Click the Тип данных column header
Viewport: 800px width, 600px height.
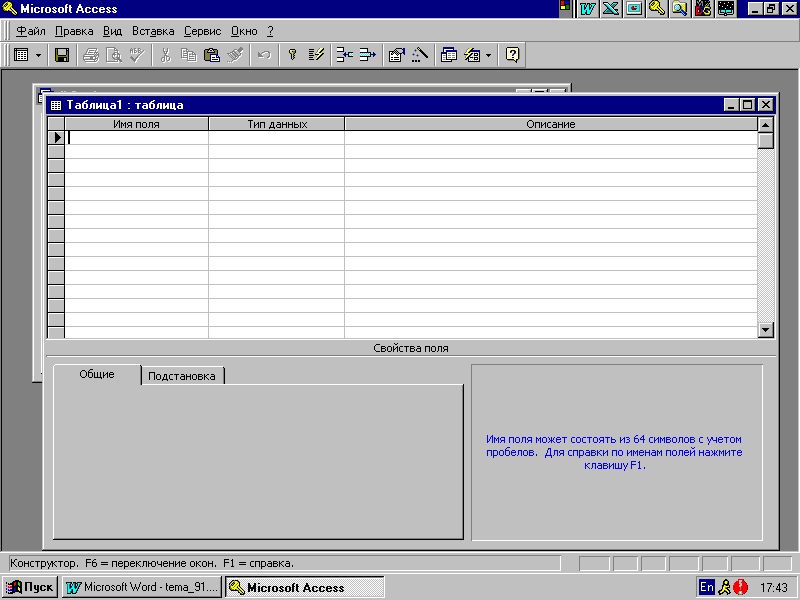277,124
